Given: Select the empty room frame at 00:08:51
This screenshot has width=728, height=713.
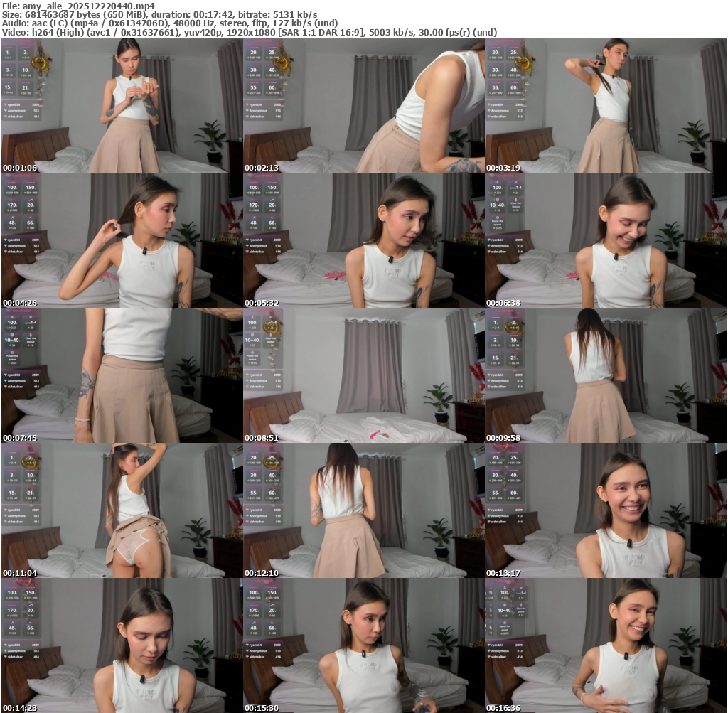Looking at the screenshot, I should tap(363, 375).
